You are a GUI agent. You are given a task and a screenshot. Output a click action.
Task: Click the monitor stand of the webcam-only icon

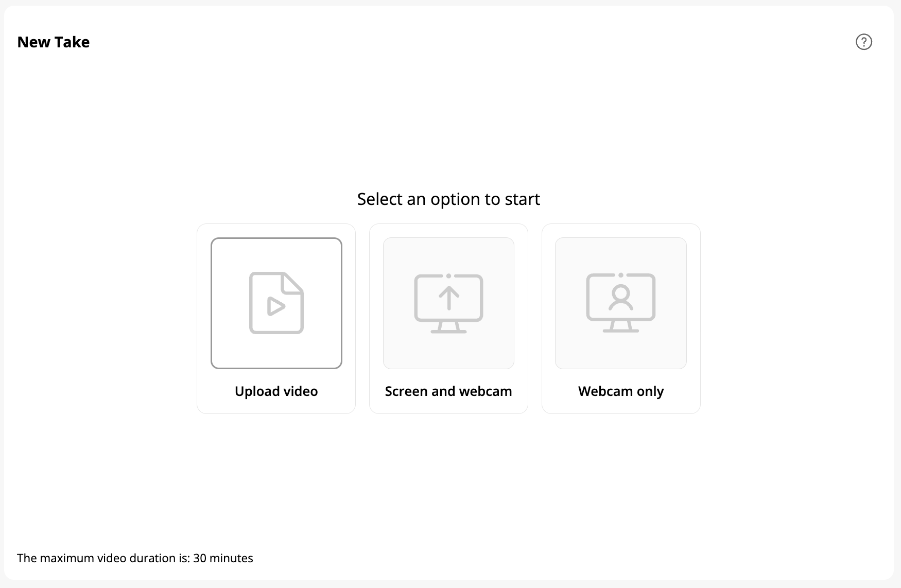coord(621,327)
